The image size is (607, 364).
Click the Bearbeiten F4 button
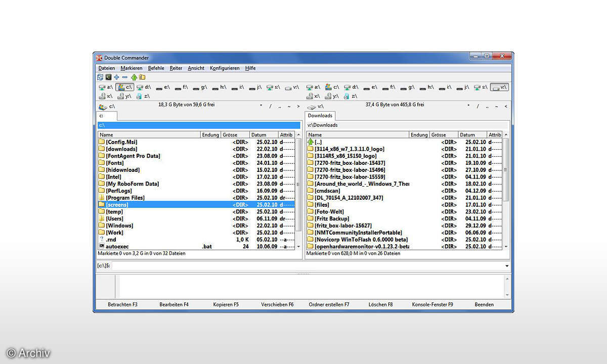coord(174,304)
